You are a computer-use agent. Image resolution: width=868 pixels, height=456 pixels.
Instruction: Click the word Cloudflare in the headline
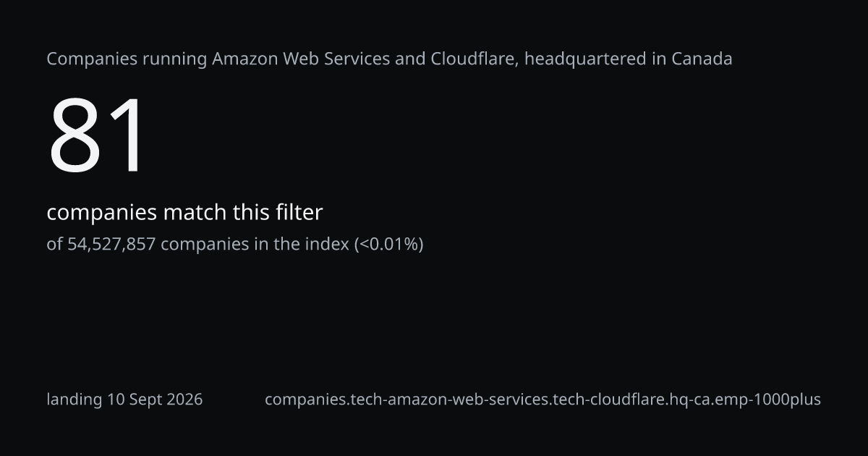pyautogui.click(x=473, y=59)
